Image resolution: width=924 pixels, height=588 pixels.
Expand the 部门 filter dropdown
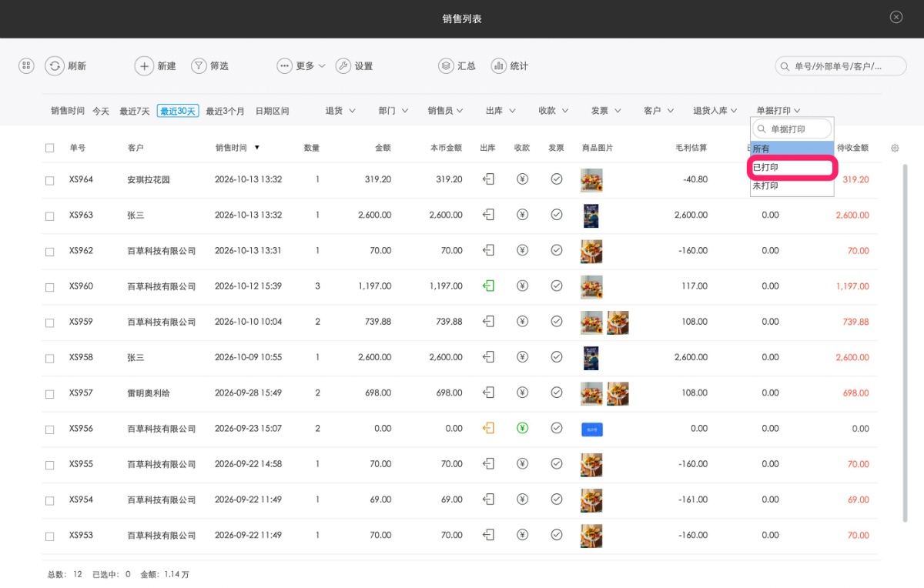pos(393,111)
